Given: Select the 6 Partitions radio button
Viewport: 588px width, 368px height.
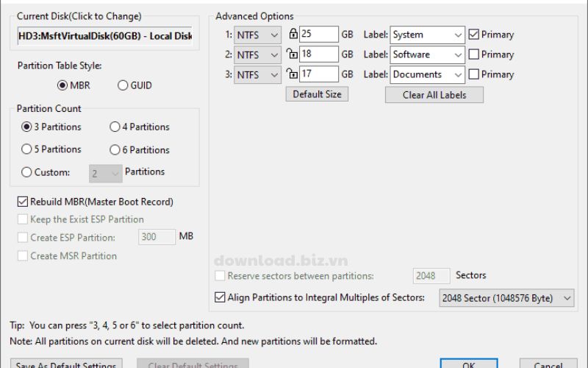Looking at the screenshot, I should pos(115,149).
